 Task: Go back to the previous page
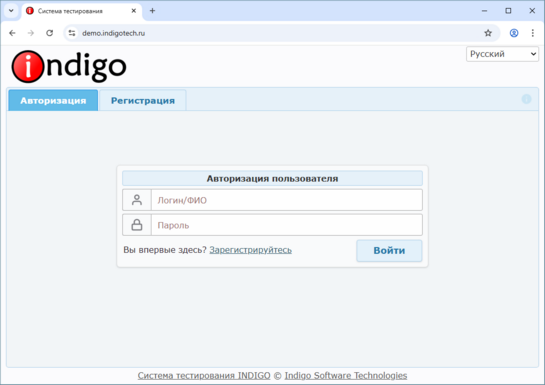click(x=13, y=33)
